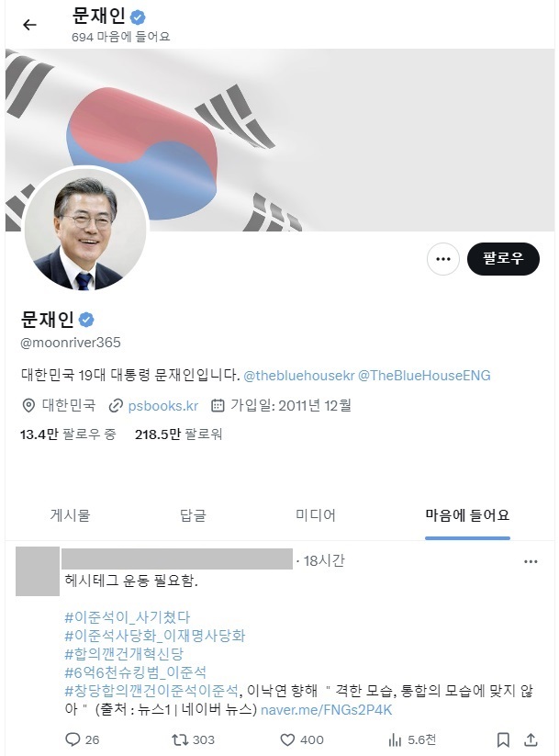Viewport: 559px width, 756px height.
Task: Switch to the 답글 tab
Action: (x=193, y=515)
